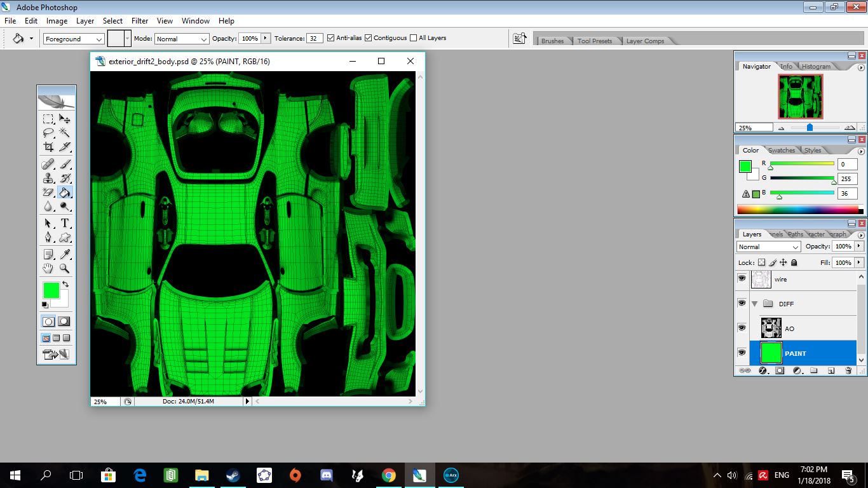The width and height of the screenshot is (868, 488).
Task: Choose the Clone Stamp tool
Action: [48, 179]
